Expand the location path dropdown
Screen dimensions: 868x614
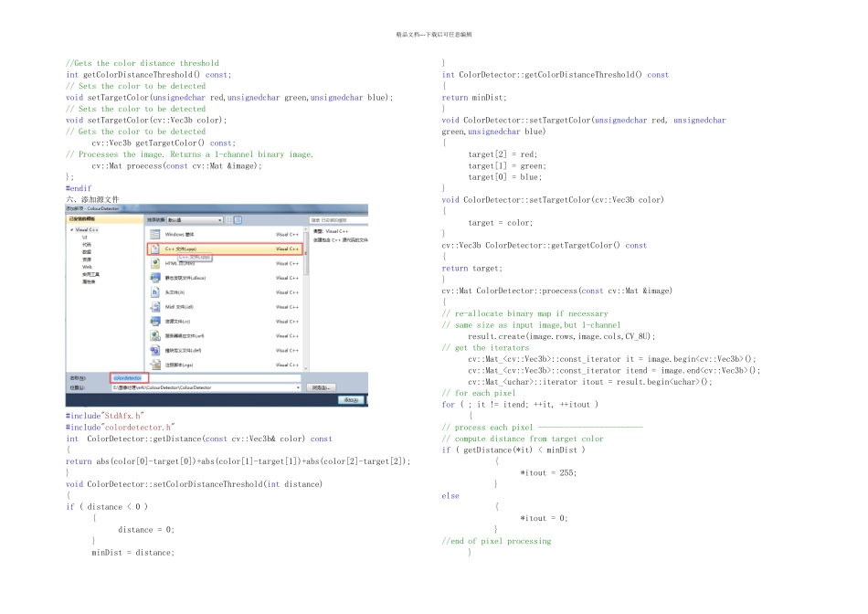point(299,387)
